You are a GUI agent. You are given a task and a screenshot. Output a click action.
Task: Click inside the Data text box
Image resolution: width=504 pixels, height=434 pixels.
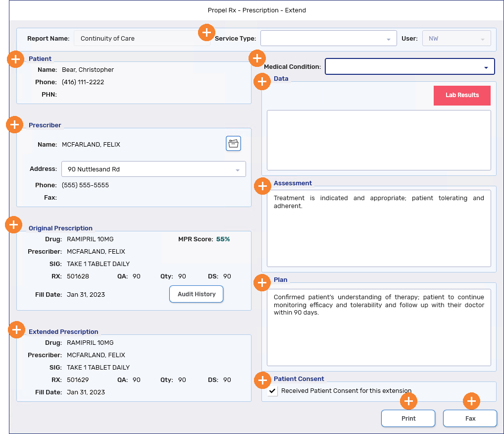coord(378,140)
